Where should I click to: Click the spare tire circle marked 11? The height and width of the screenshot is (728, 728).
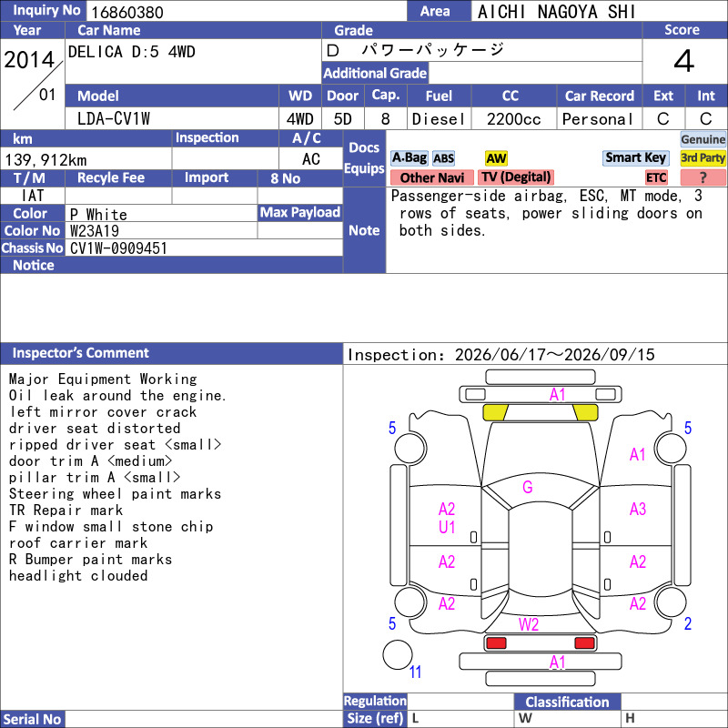pos(398,654)
